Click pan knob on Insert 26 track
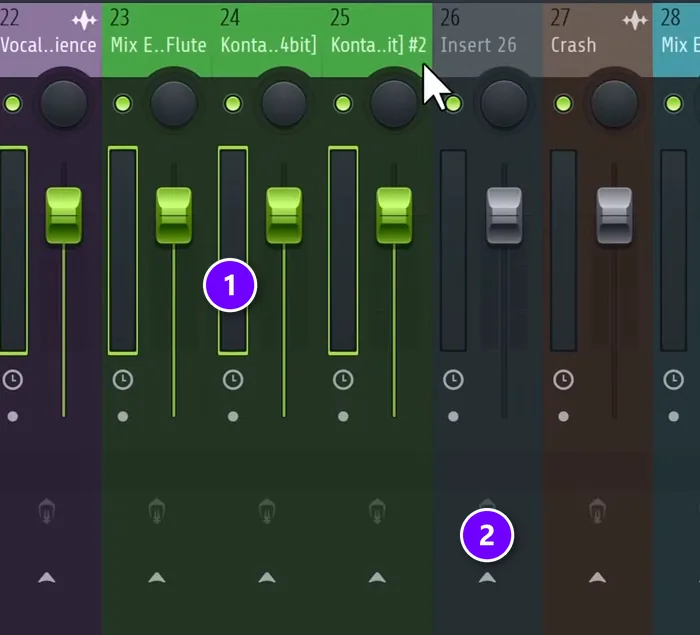Image resolution: width=700 pixels, height=635 pixels. (x=504, y=104)
